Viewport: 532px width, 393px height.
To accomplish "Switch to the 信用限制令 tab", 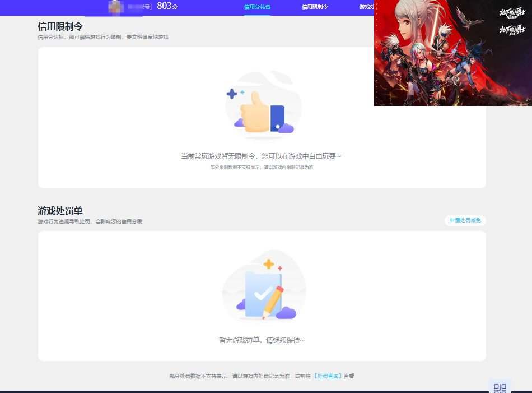I will click(315, 7).
